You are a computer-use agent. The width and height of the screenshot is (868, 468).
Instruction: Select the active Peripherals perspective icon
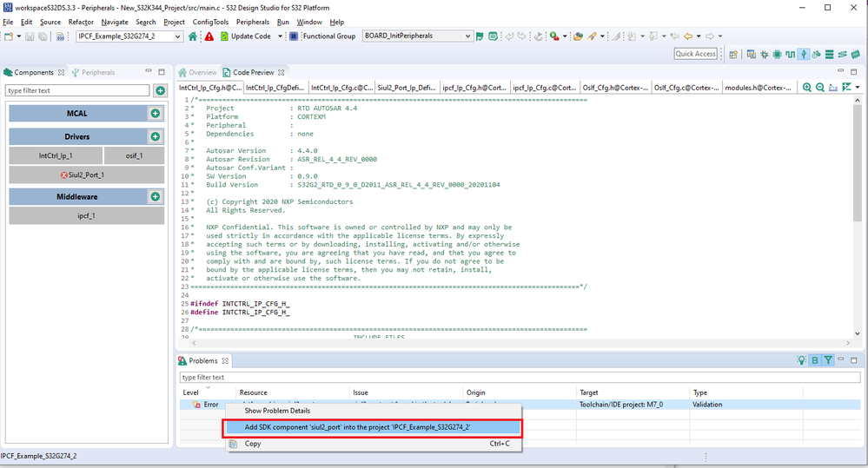pyautogui.click(x=803, y=54)
